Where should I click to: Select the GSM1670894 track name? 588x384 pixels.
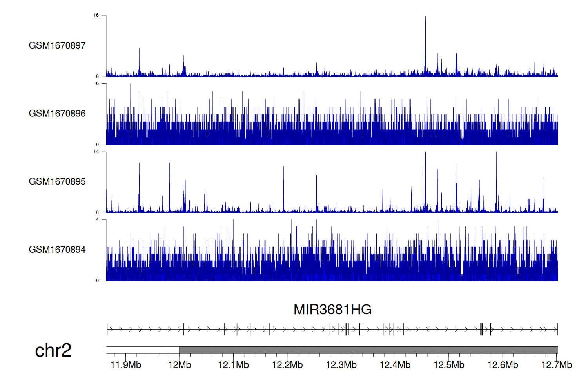(x=57, y=250)
